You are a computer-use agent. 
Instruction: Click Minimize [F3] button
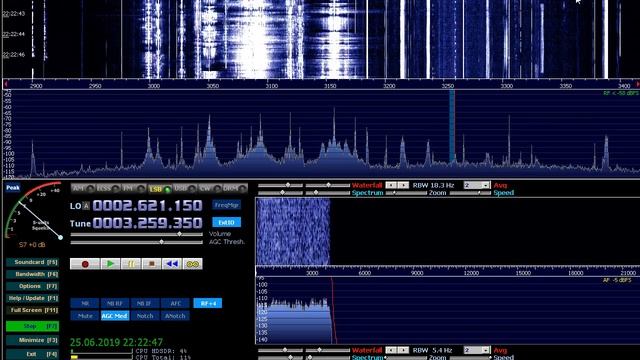tap(33, 340)
